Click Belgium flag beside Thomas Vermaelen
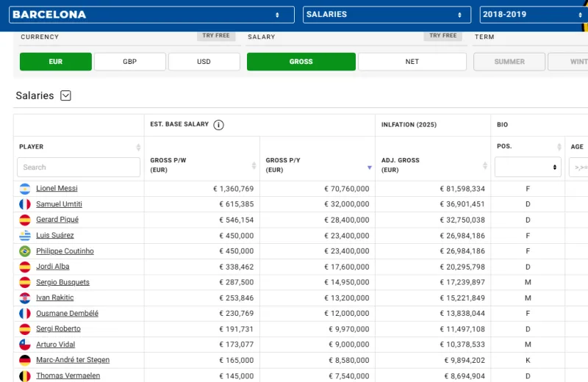The height and width of the screenshot is (382, 588). (x=25, y=376)
